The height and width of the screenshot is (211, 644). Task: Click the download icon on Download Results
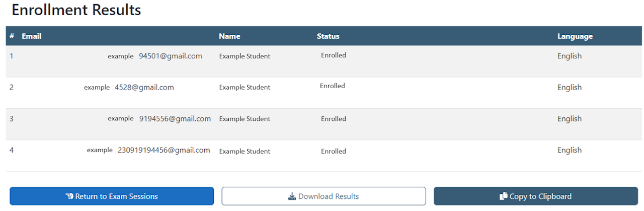coord(292,196)
